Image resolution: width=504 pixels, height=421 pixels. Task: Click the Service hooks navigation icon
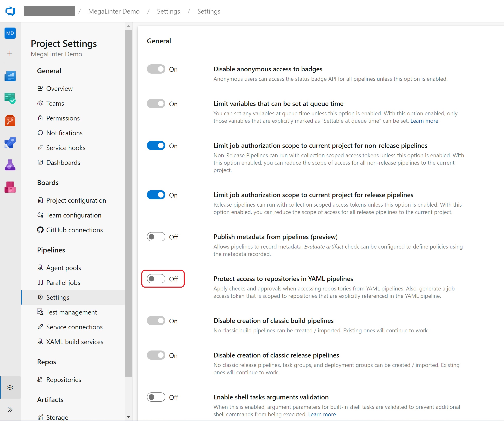pyautogui.click(x=41, y=147)
